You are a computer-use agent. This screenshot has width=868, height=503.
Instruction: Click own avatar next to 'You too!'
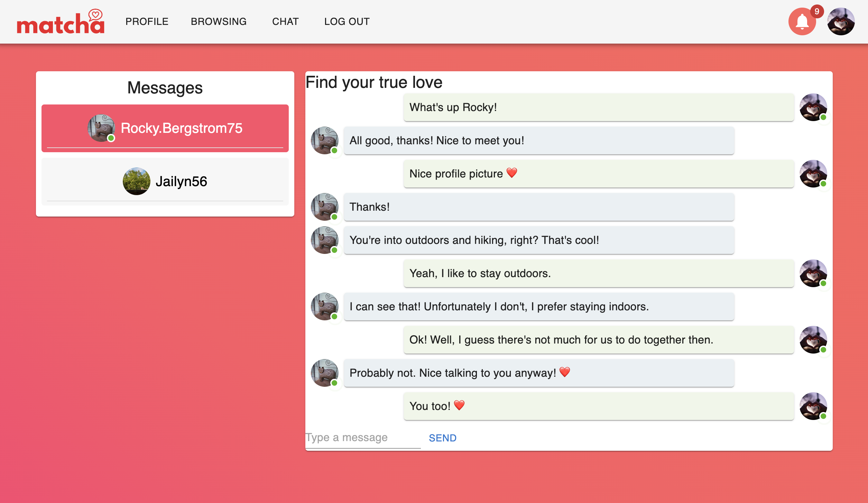(813, 406)
